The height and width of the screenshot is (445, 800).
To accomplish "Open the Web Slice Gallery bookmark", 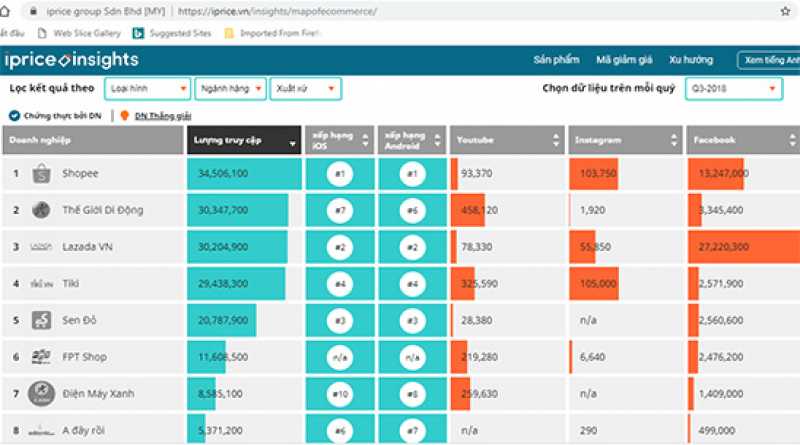I will [79, 33].
